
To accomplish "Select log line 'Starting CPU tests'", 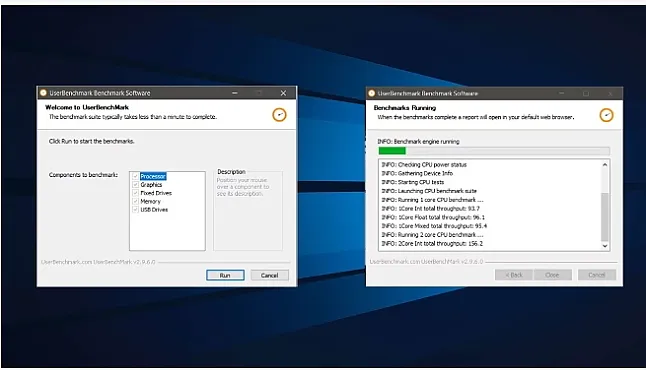I will [412, 182].
